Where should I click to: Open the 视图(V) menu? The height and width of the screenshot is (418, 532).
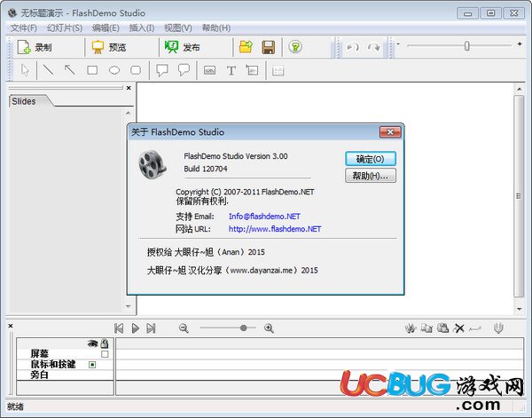coord(178,28)
